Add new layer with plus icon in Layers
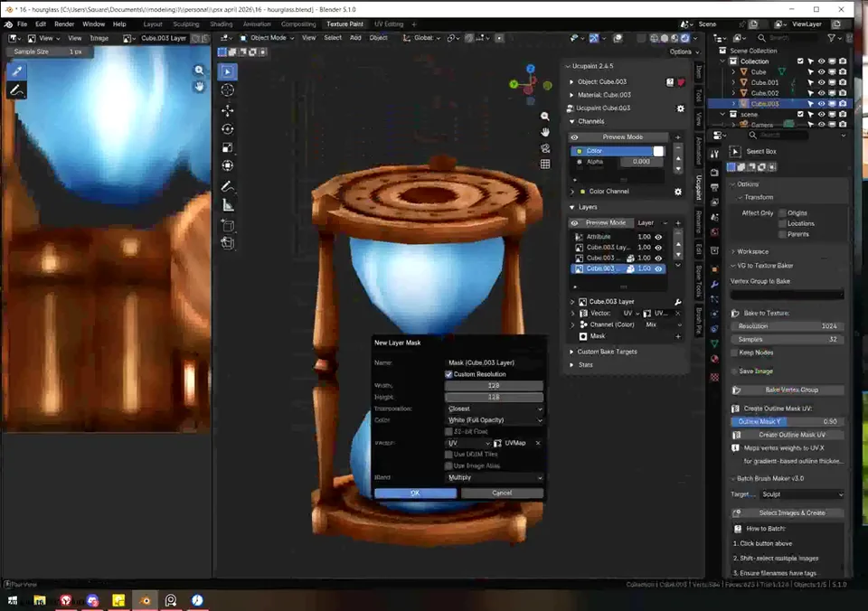The width and height of the screenshot is (868, 611). pyautogui.click(x=678, y=222)
